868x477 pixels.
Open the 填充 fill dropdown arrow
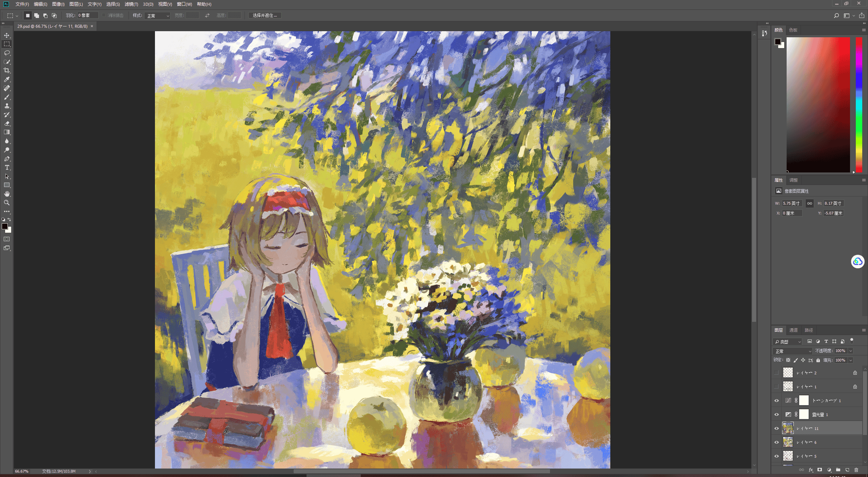[850, 360]
